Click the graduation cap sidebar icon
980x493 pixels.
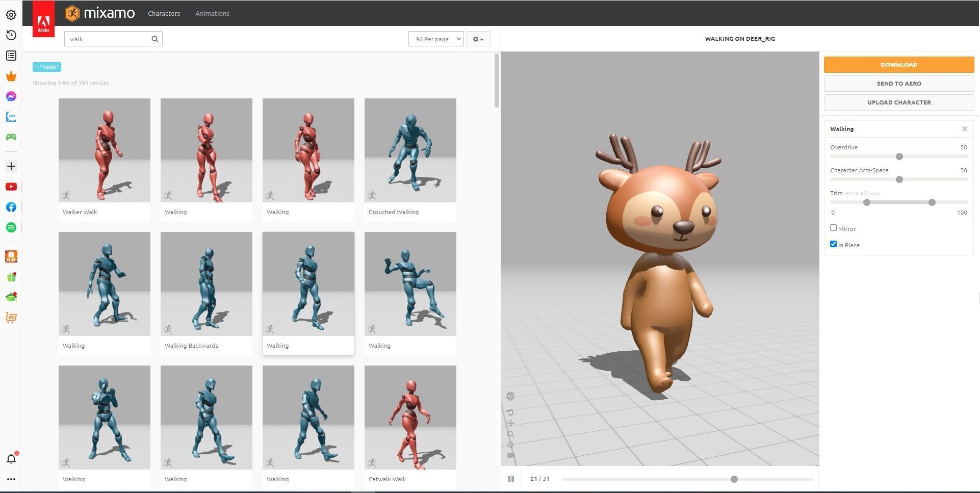11,297
